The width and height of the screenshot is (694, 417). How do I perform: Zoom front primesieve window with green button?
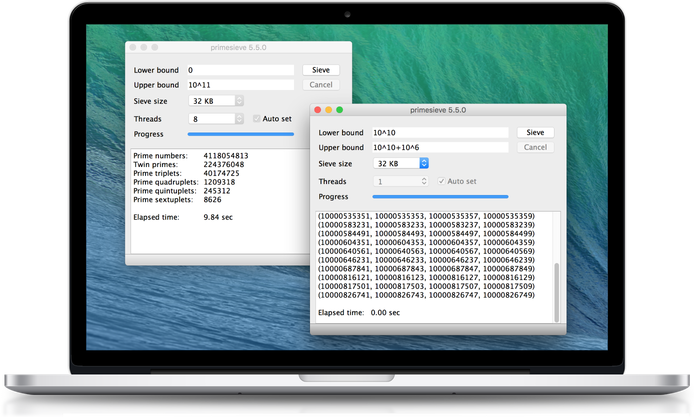(339, 110)
